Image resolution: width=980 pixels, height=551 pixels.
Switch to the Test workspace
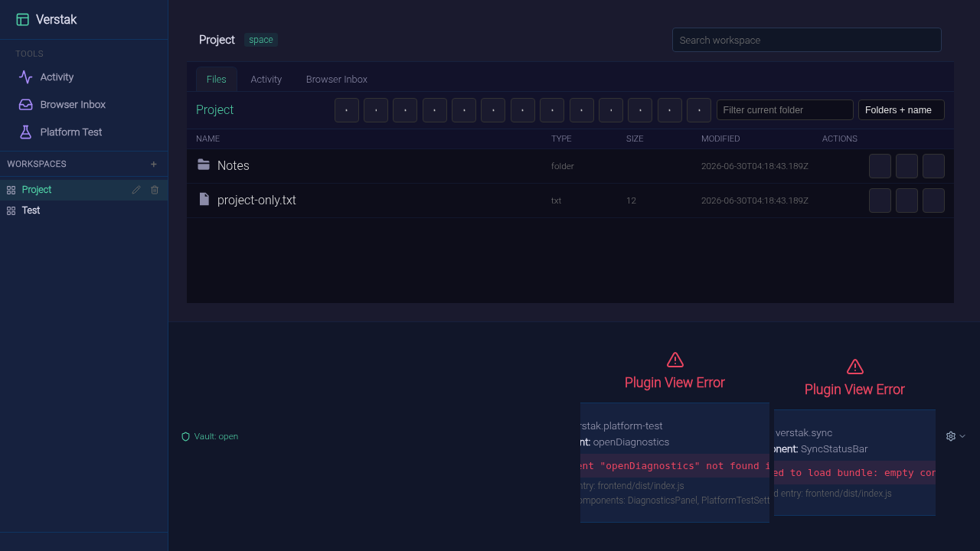pos(83,210)
